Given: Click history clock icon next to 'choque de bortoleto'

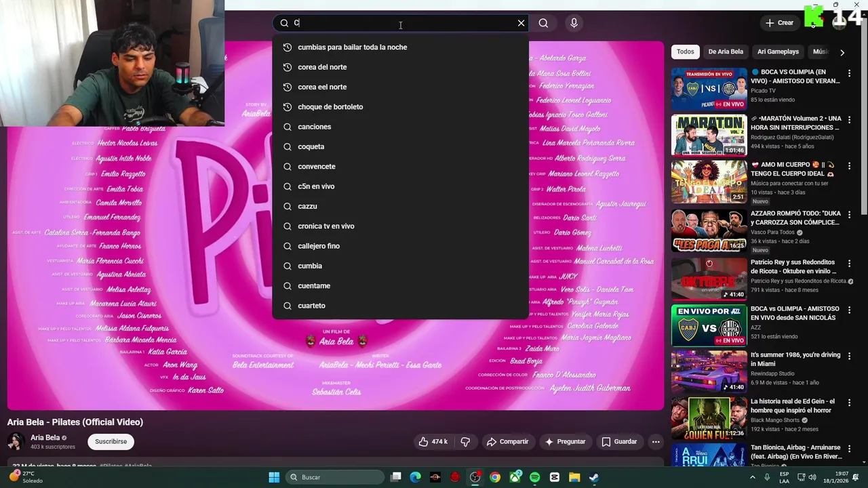Looking at the screenshot, I should pos(288,107).
